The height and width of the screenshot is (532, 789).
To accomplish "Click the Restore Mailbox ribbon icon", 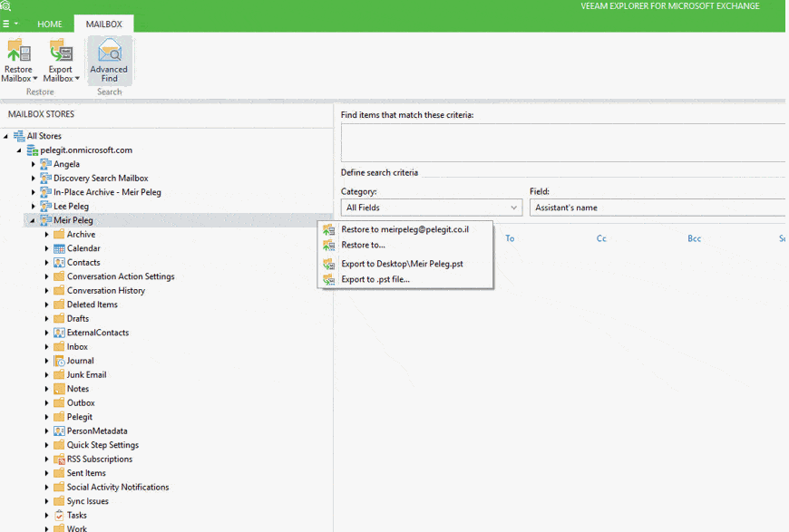I will (x=19, y=52).
